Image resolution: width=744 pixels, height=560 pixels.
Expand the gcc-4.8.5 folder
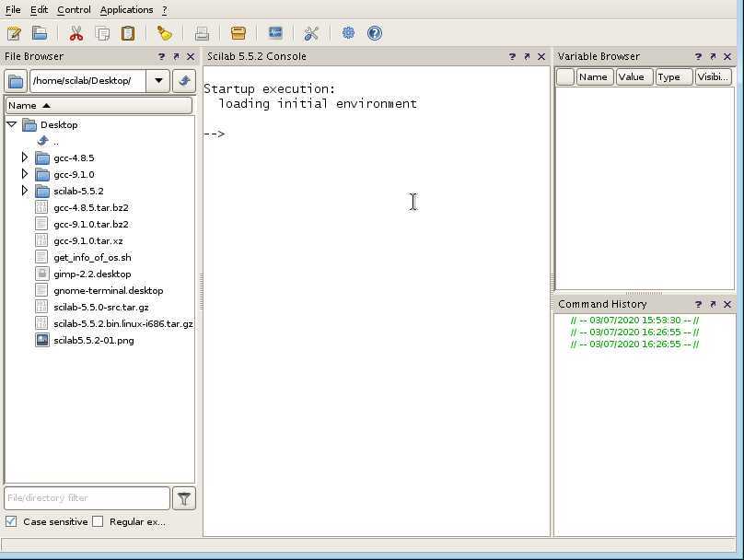click(x=25, y=157)
